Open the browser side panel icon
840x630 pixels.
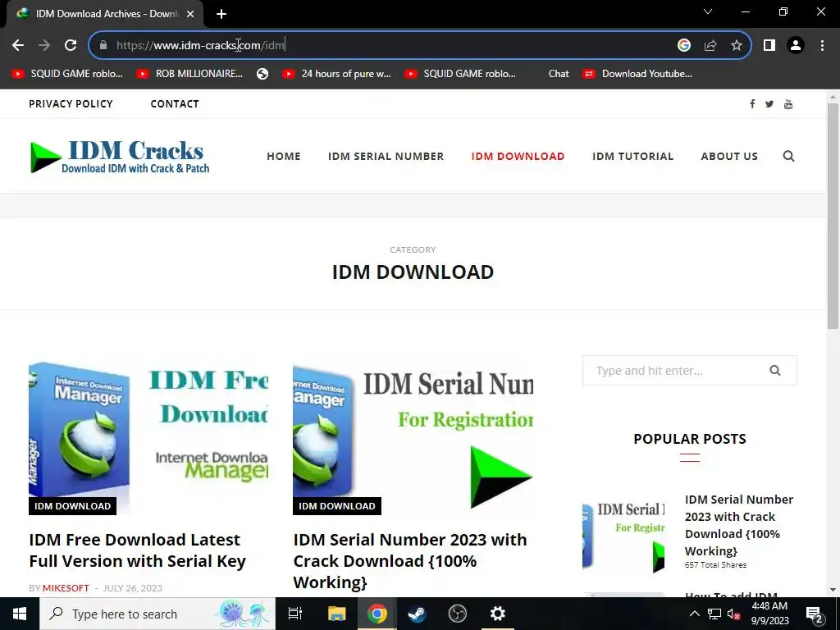click(x=769, y=46)
